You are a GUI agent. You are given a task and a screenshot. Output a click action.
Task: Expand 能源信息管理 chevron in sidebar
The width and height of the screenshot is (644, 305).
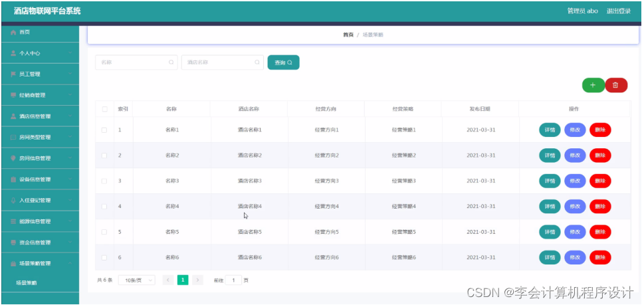point(70,221)
